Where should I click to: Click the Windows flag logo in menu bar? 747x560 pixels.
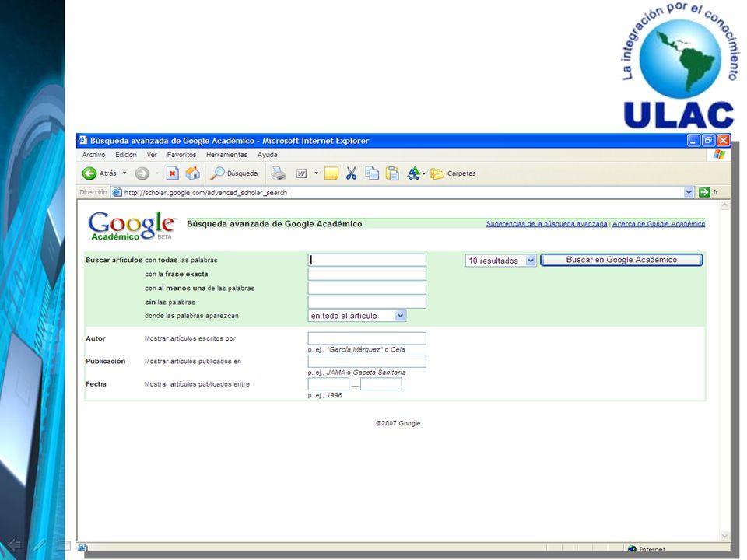719,155
